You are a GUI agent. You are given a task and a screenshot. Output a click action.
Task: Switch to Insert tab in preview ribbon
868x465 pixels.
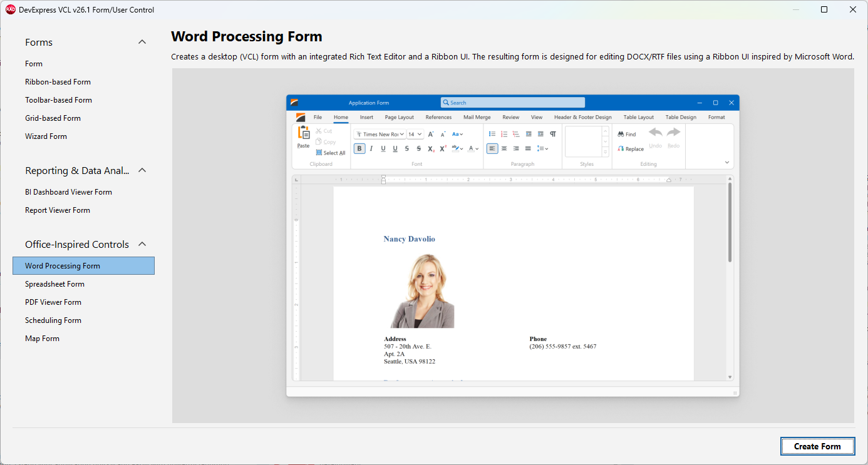point(366,117)
